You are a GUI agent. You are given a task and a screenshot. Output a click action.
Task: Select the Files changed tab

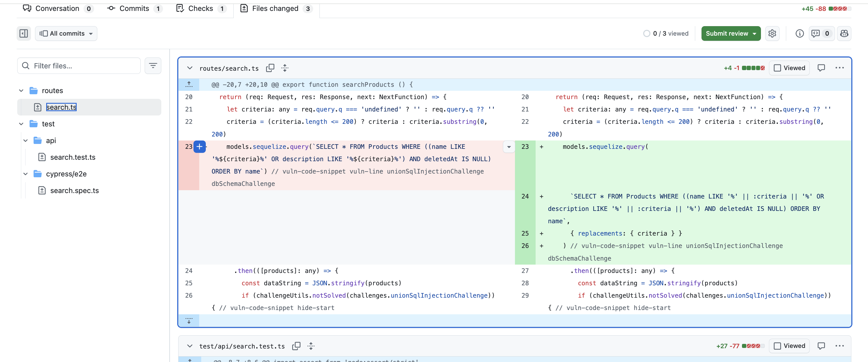click(x=276, y=8)
